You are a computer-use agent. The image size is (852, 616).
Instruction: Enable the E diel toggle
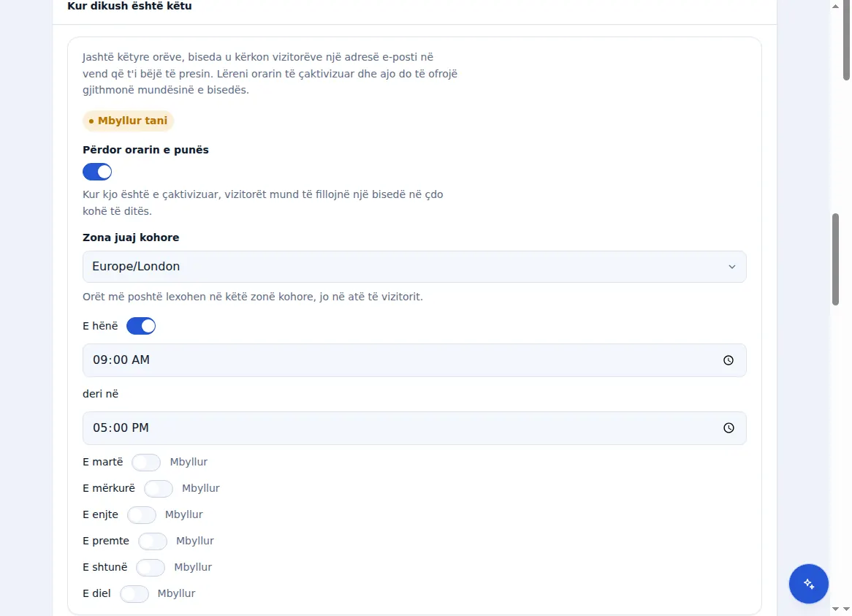coord(134,594)
